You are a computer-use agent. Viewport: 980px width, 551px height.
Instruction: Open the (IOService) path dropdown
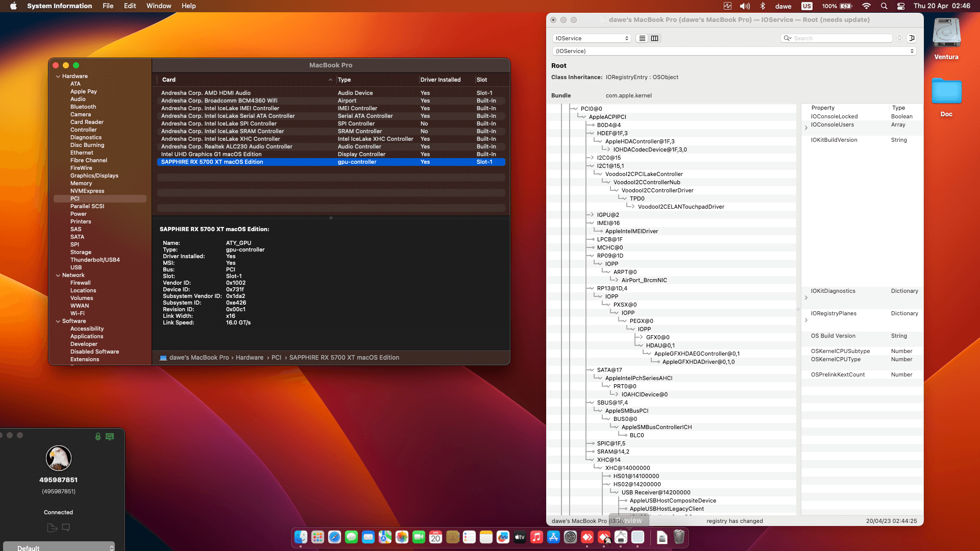[734, 51]
